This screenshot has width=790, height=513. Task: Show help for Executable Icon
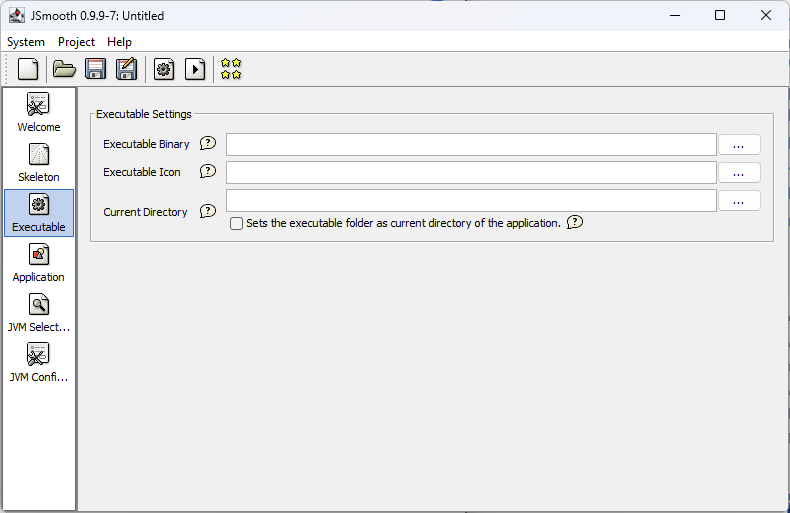208,171
